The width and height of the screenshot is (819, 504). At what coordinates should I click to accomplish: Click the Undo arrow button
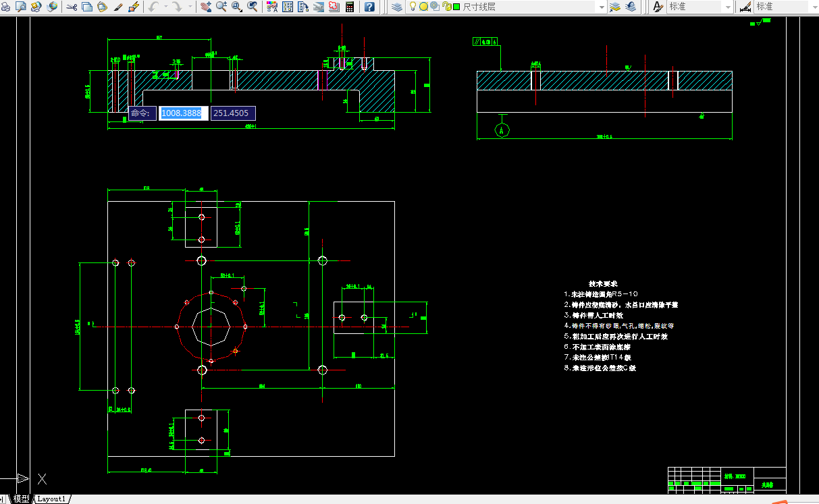153,7
